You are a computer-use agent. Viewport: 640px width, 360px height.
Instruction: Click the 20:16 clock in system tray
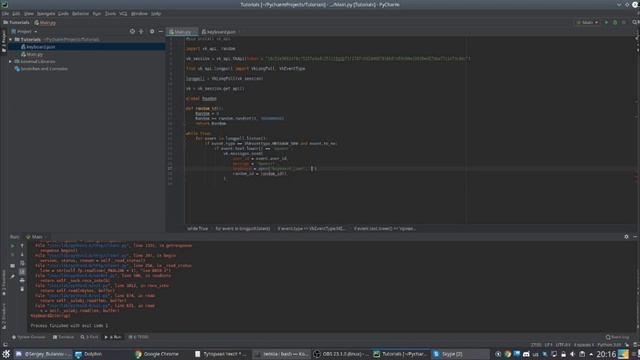click(606, 354)
